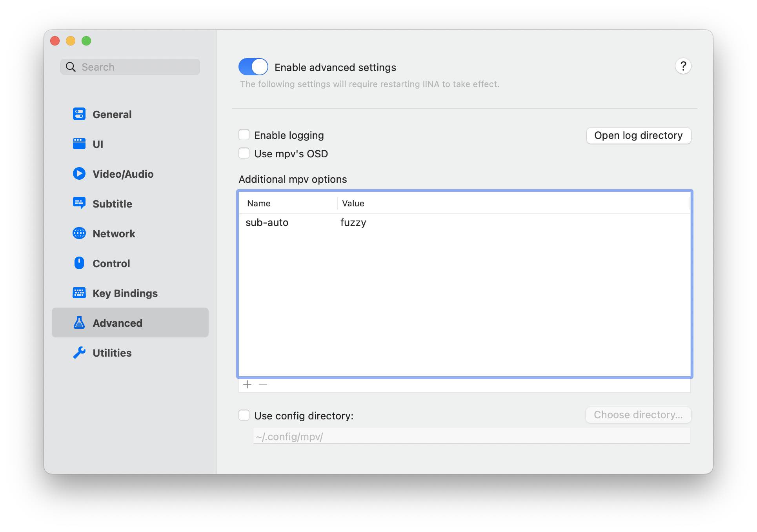
Task: Click the Network globe icon
Action: pos(79,233)
